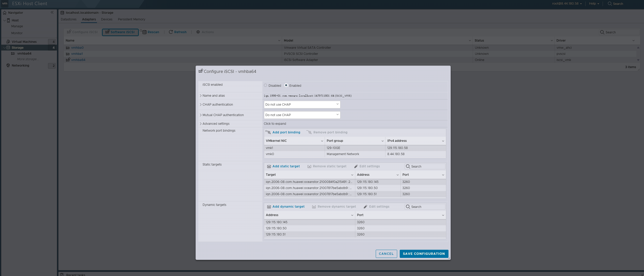
Task: Select dynamic target address 129.115.180.51
Action: pos(355,234)
